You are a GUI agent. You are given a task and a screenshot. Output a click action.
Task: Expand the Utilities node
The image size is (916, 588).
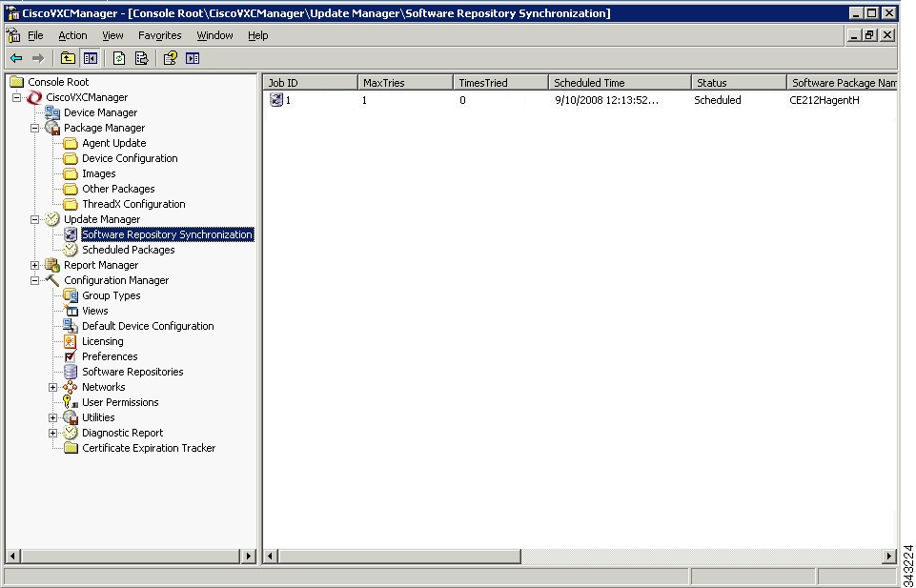(x=53, y=417)
